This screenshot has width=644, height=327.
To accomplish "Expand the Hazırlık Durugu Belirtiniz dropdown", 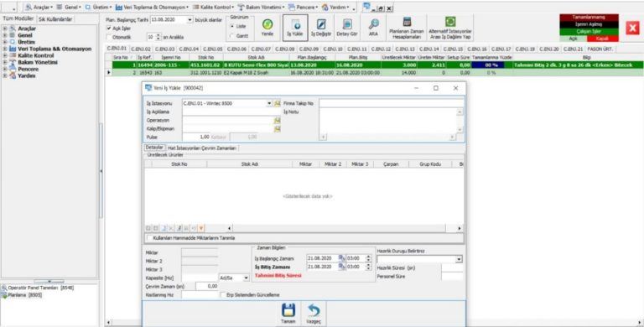I will [459, 259].
